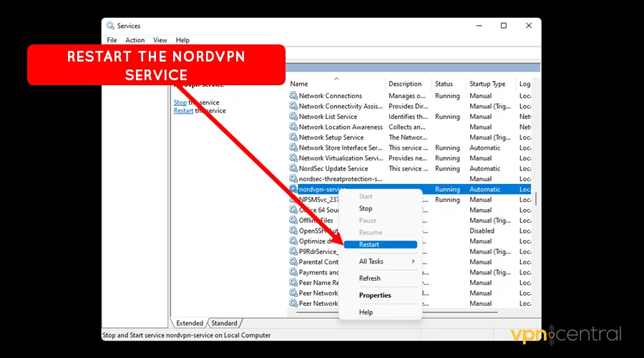Click gear icon of OpenSSH service

click(x=293, y=231)
